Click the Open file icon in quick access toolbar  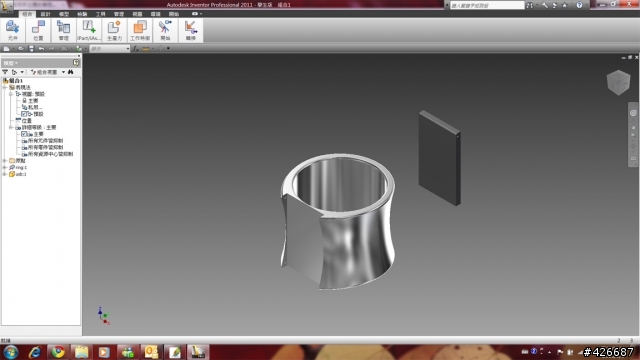tap(20, 49)
